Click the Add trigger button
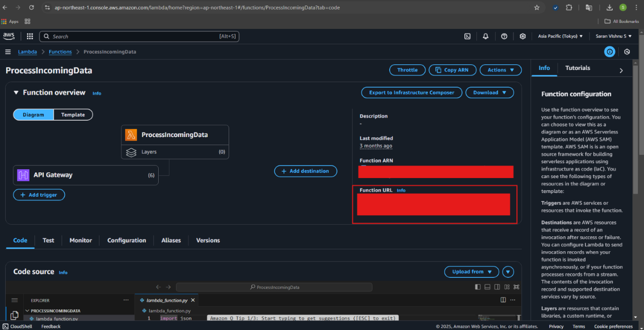 coord(39,195)
